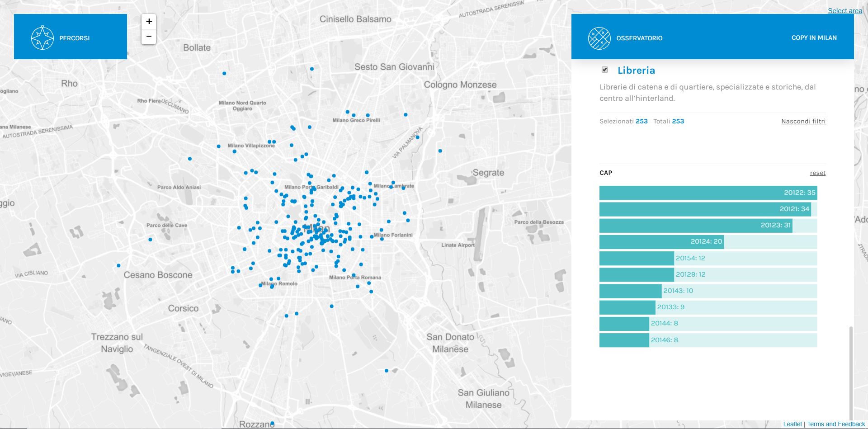Open the PERCORSI menu label

(x=75, y=38)
